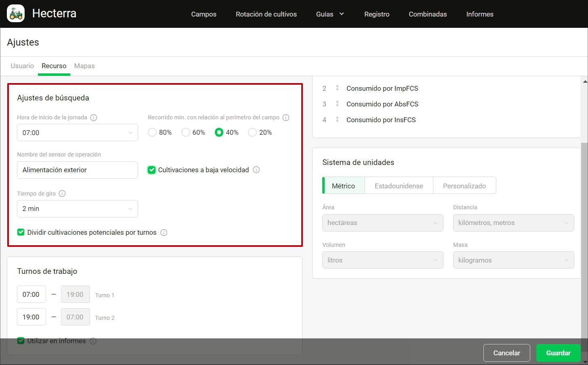Click the Cancelar button
The height and width of the screenshot is (365, 588).
click(x=506, y=353)
